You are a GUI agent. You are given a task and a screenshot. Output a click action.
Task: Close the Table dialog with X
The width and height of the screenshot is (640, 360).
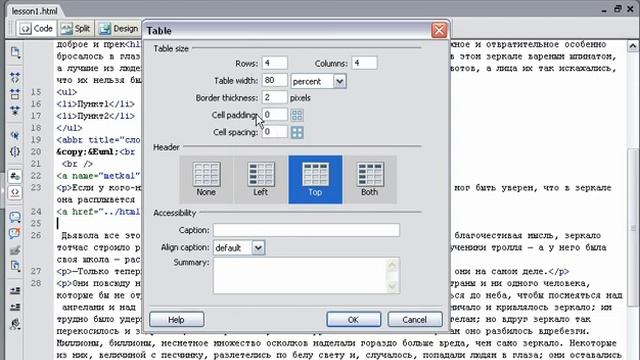coord(439,30)
